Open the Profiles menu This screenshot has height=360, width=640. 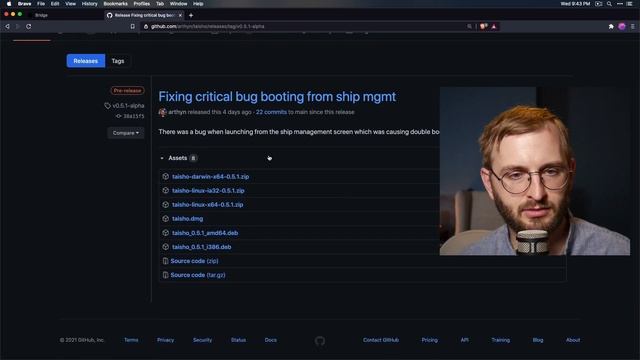click(x=142, y=4)
